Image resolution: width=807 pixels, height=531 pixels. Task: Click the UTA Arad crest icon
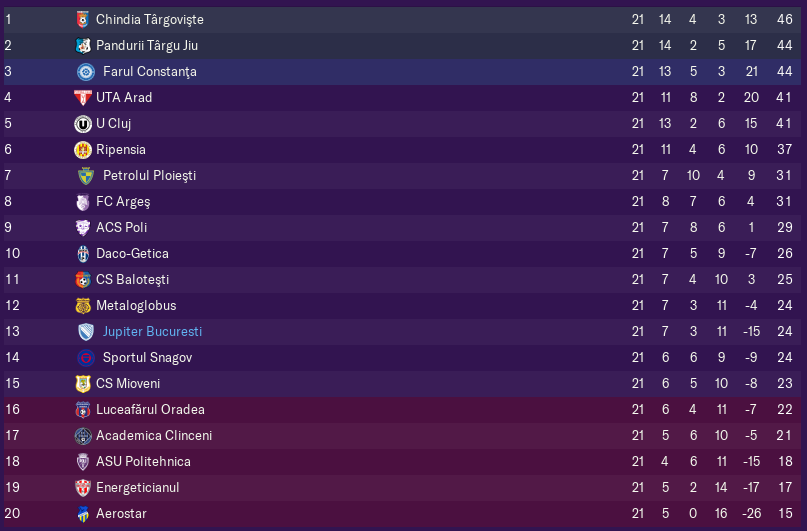tap(83, 98)
